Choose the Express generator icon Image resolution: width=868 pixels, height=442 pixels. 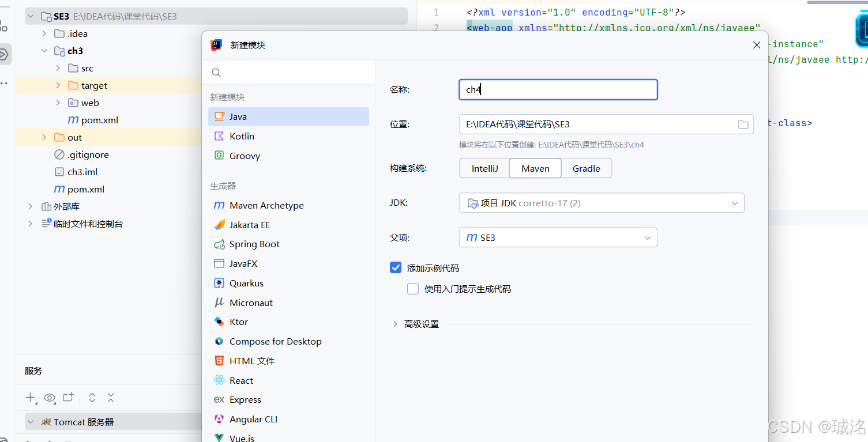219,399
